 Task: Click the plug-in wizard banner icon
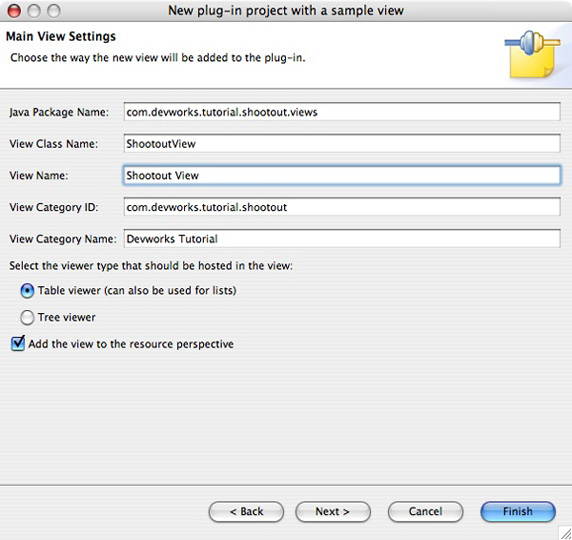click(533, 54)
